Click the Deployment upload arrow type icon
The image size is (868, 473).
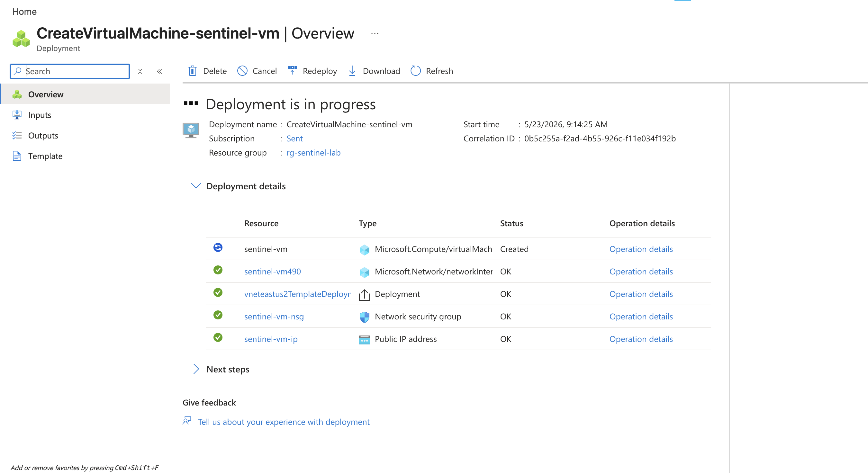click(364, 294)
